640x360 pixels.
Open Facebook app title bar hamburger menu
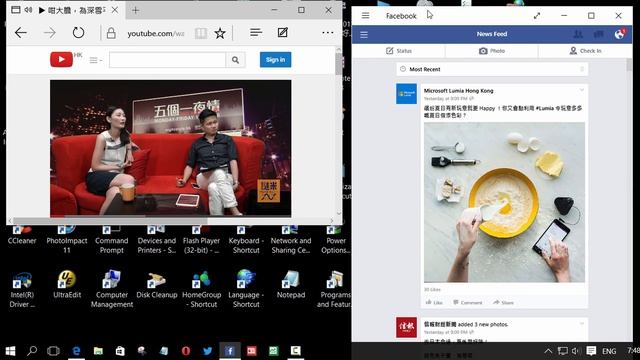pos(365,16)
